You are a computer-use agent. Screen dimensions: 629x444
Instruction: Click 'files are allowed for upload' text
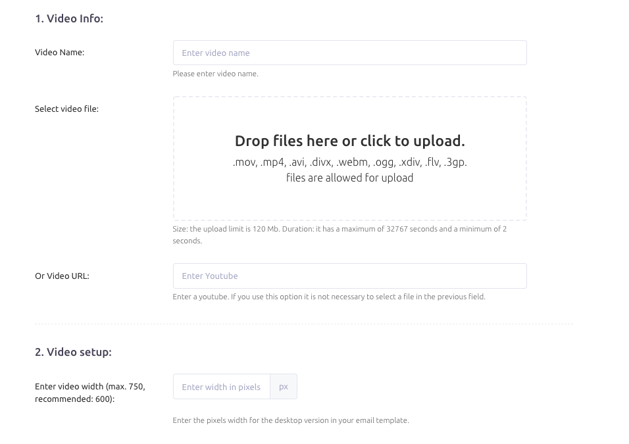349,178
